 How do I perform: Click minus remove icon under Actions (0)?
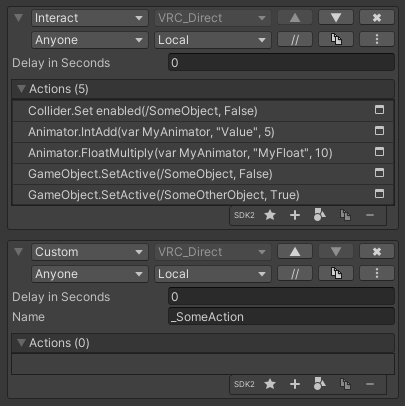point(370,384)
